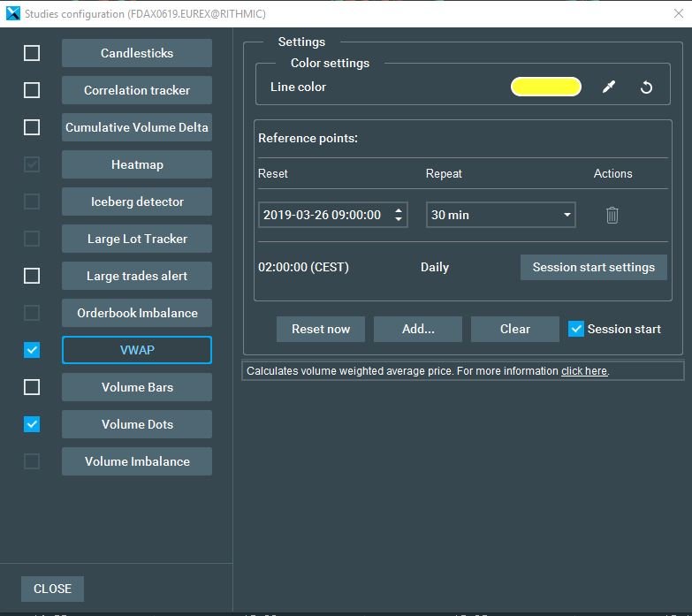Click the app logo in title bar
This screenshot has height=616, width=692.
point(12,13)
